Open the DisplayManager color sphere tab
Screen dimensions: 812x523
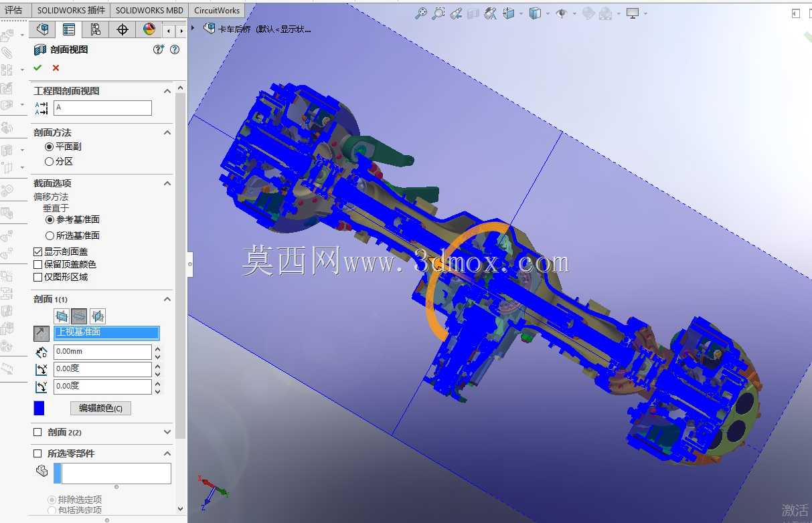(x=149, y=29)
